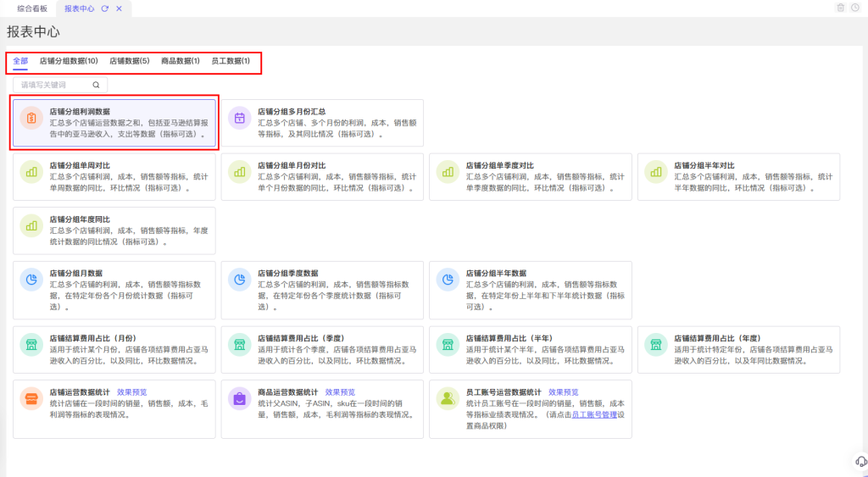Viewport: 868px width, 477px height.
Task: Click the trash icon in top-right corner
Action: click(x=840, y=8)
